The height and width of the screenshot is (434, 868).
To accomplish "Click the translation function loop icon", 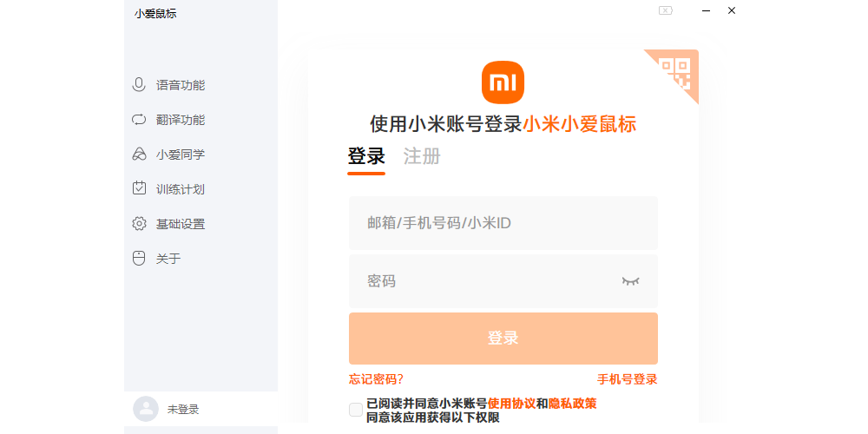I will click(x=139, y=120).
